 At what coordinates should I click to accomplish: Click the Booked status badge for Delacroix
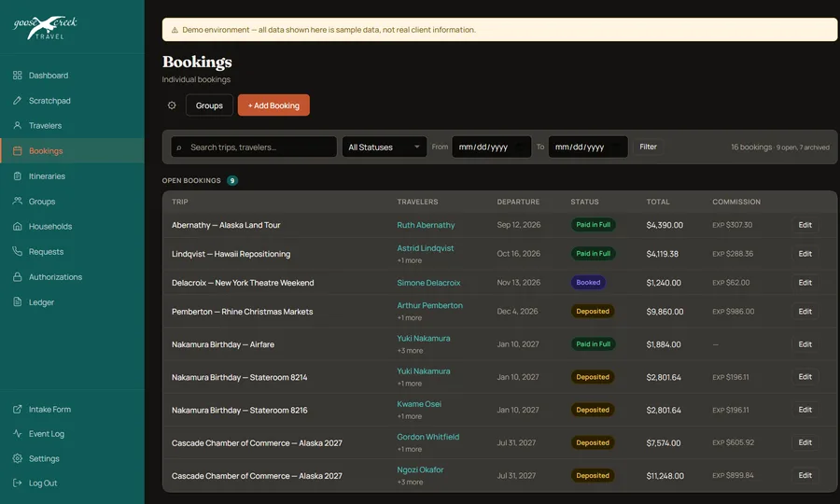(x=588, y=282)
